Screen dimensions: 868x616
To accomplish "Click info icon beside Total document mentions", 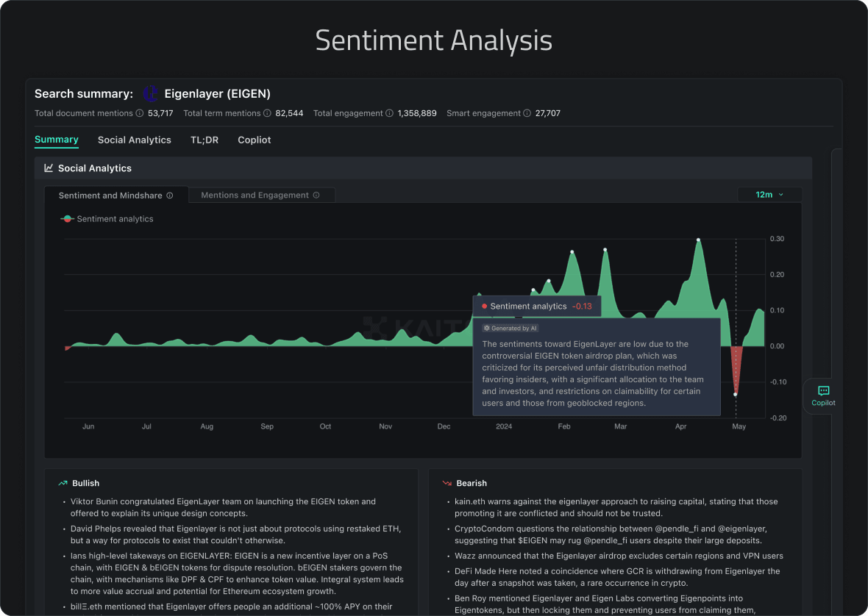I will coord(140,113).
